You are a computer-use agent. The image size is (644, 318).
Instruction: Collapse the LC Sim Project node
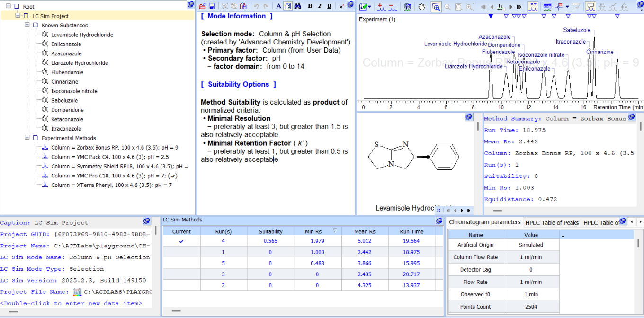pyautogui.click(x=18, y=16)
